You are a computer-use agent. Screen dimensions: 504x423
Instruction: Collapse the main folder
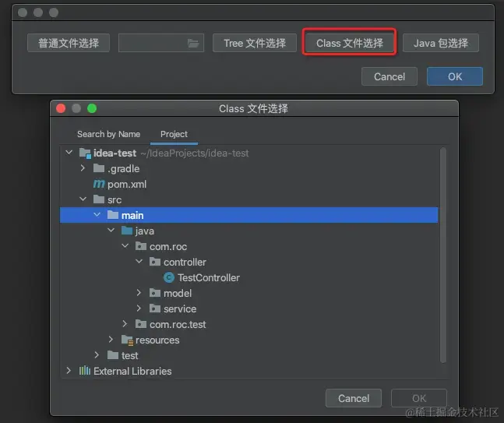[x=97, y=214]
